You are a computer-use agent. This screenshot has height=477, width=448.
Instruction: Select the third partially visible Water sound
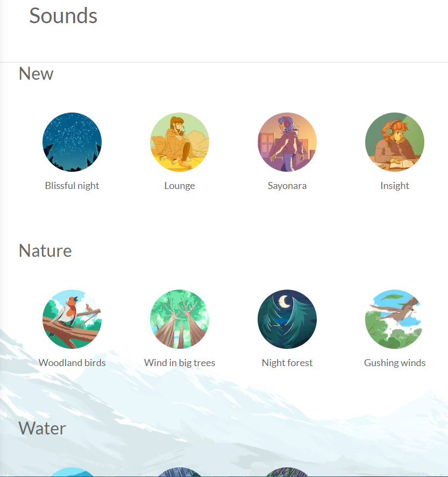pyautogui.click(x=287, y=472)
